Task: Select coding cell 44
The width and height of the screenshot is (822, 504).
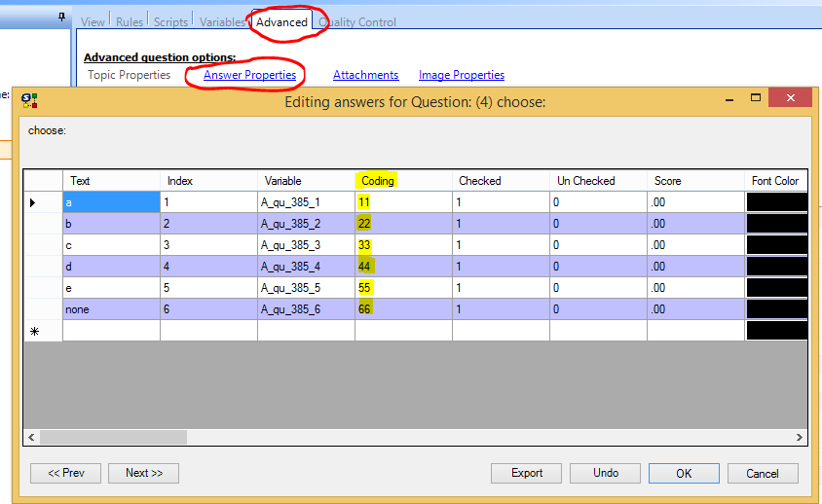Action: tap(403, 267)
